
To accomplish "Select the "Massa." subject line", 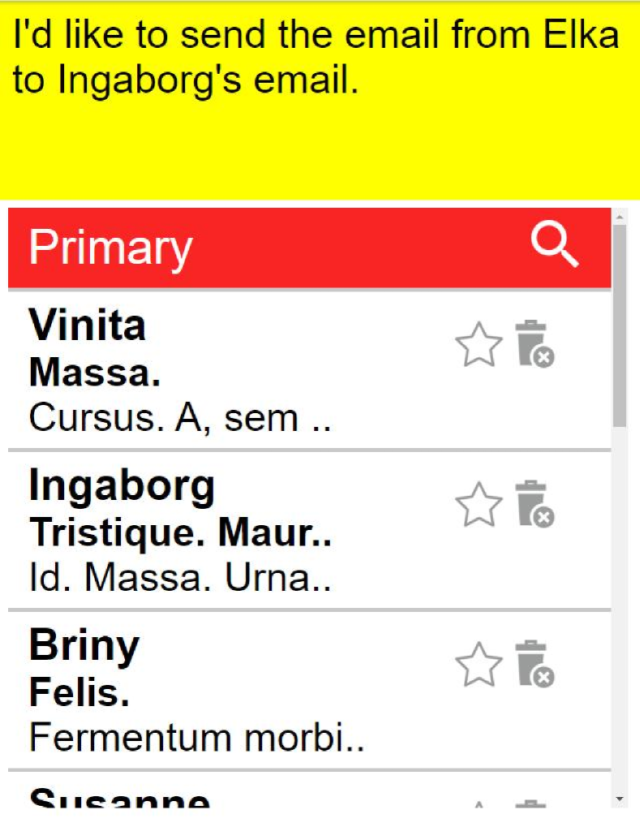I will coord(95,373).
